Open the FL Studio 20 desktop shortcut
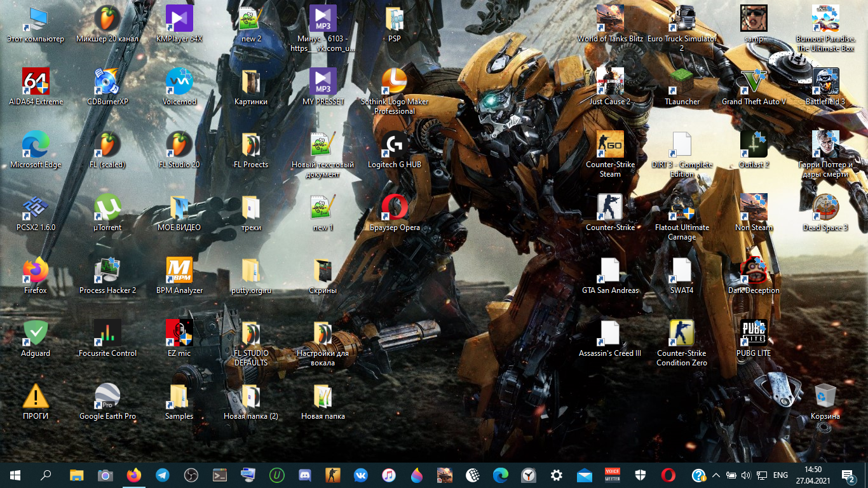The width and height of the screenshot is (868, 488). pos(179,146)
